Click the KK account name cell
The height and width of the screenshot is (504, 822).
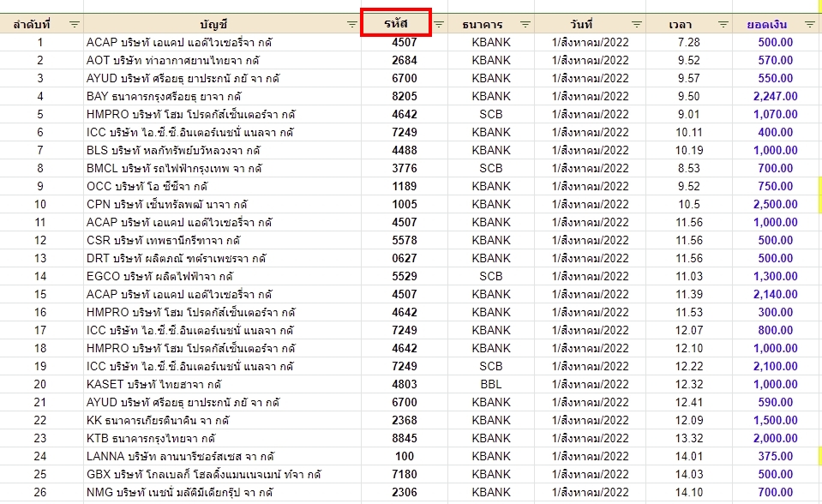222,421
